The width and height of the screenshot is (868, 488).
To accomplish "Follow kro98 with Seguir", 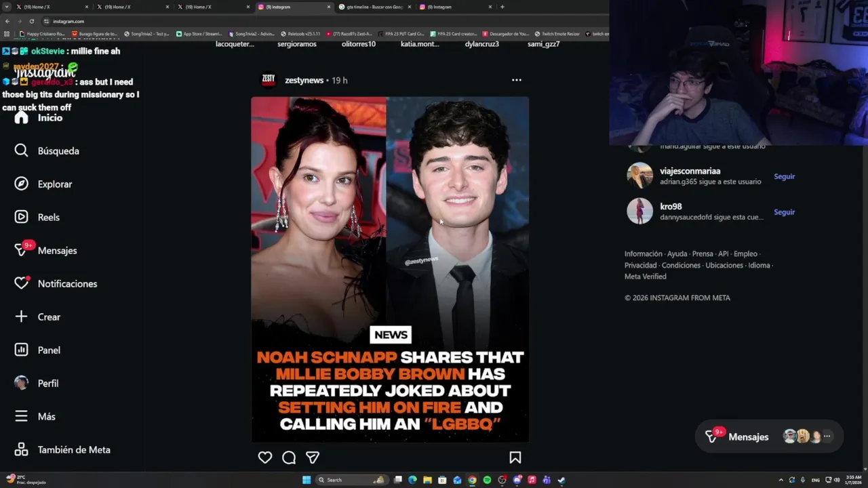I will tap(784, 212).
